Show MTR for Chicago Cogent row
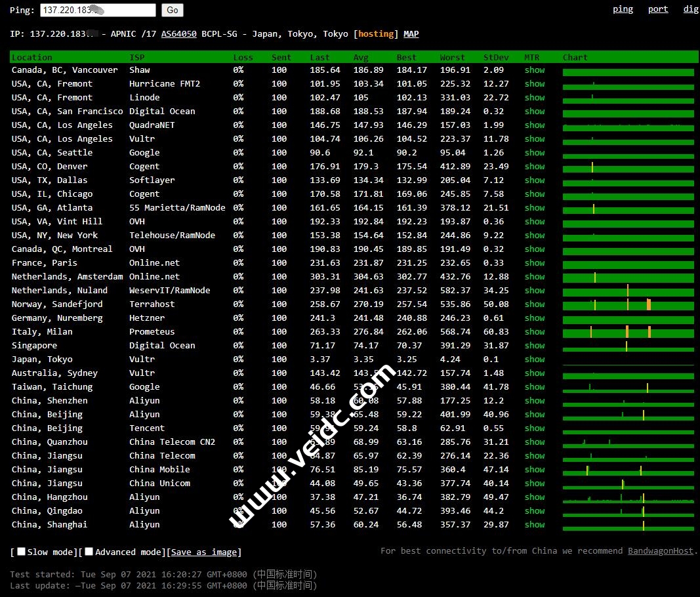Image resolution: width=700 pixels, height=597 pixels. pos(535,194)
